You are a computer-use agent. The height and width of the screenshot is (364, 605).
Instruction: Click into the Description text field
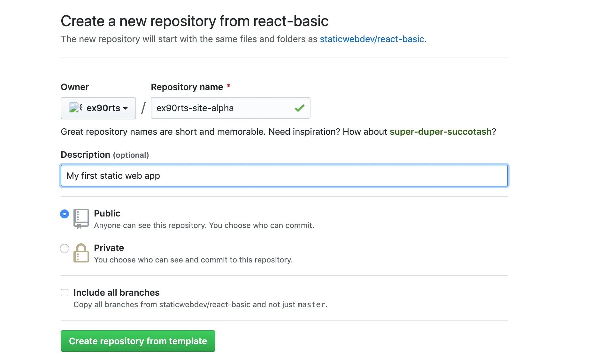click(284, 176)
